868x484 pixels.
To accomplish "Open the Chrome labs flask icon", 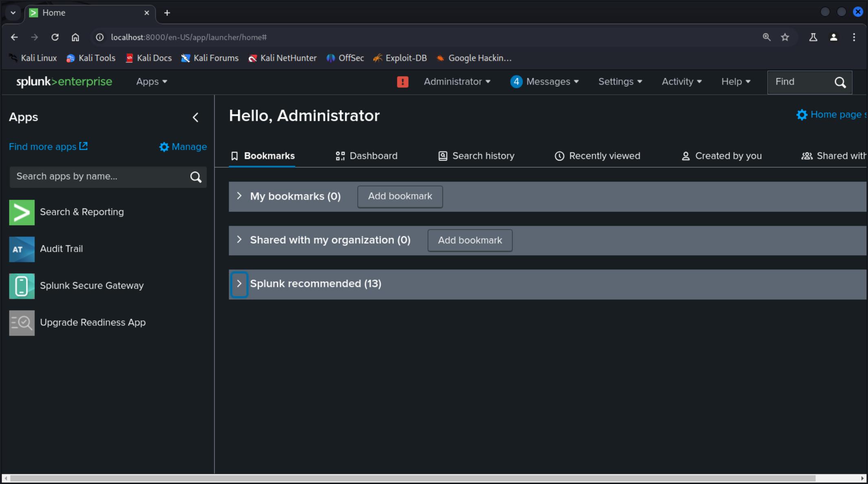I will click(813, 37).
